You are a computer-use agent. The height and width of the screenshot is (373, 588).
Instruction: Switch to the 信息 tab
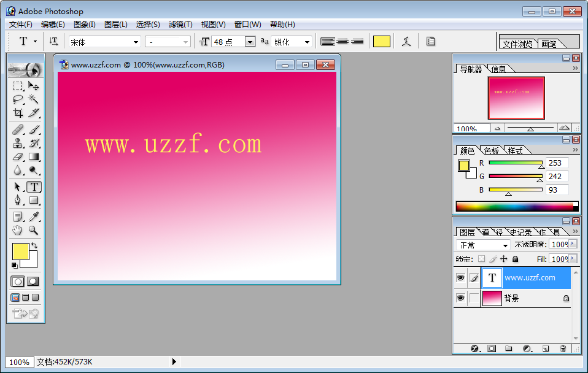click(499, 69)
